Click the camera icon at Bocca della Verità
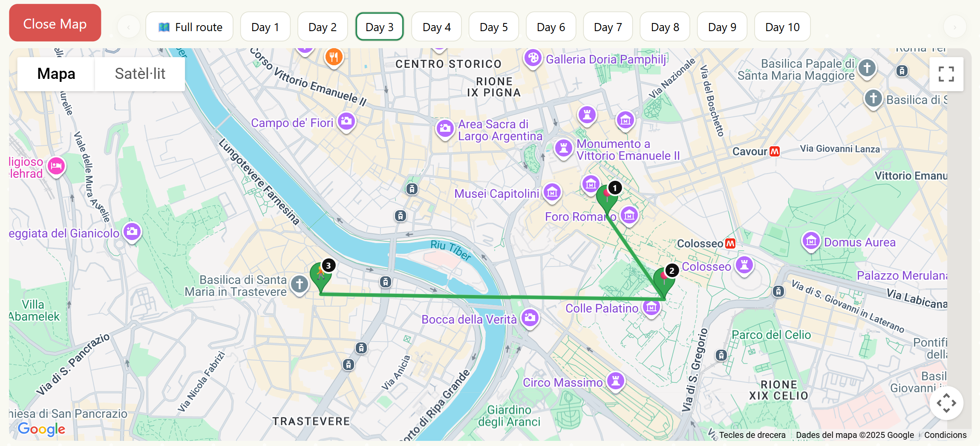 pos(530,318)
